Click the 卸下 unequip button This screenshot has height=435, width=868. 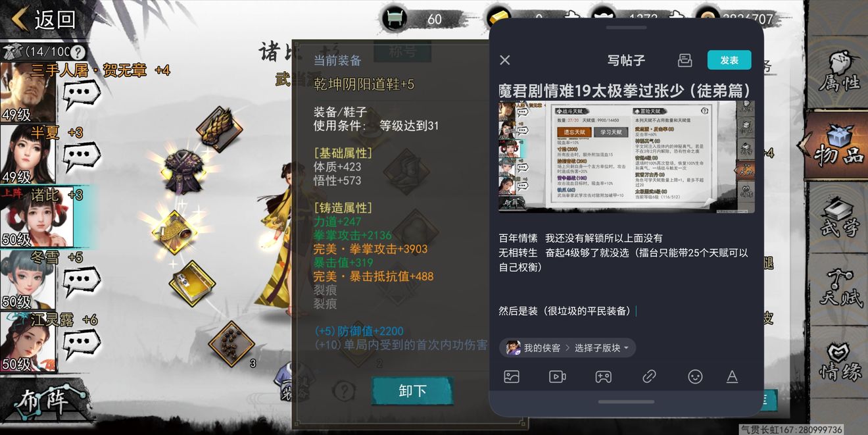coord(413,391)
